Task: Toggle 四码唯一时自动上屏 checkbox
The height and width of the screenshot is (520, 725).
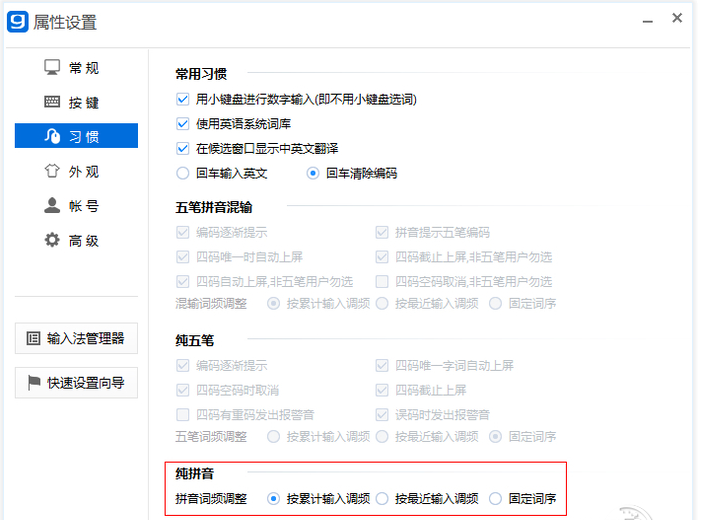Action: click(x=183, y=257)
